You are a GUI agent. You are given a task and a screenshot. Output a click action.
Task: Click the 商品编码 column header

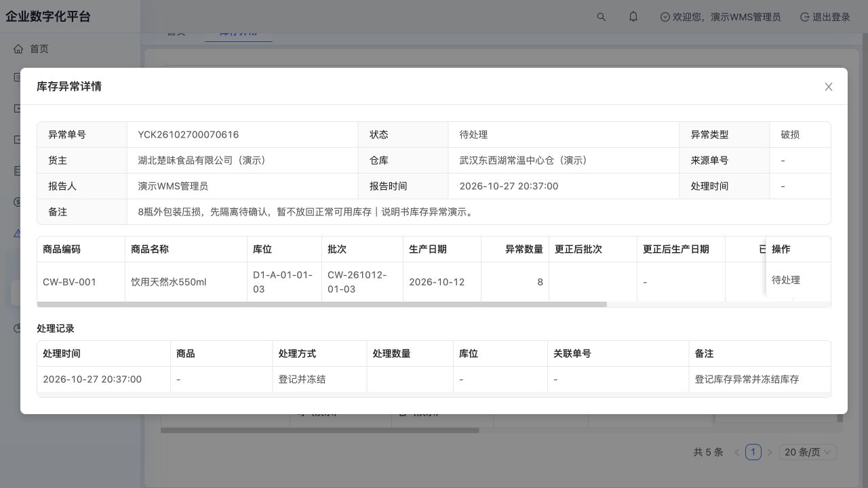pyautogui.click(x=81, y=249)
